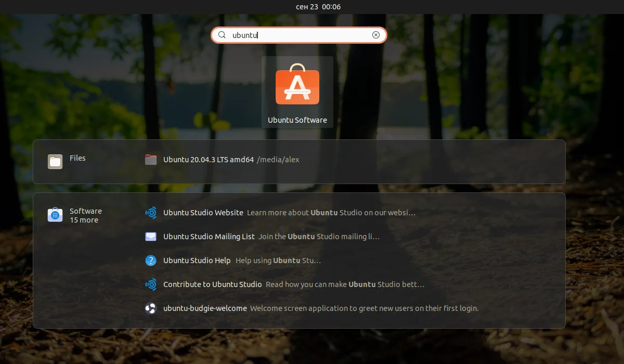Image resolution: width=624 pixels, height=364 pixels.
Task: Open Ubuntu Studio Help result
Action: coord(197,261)
